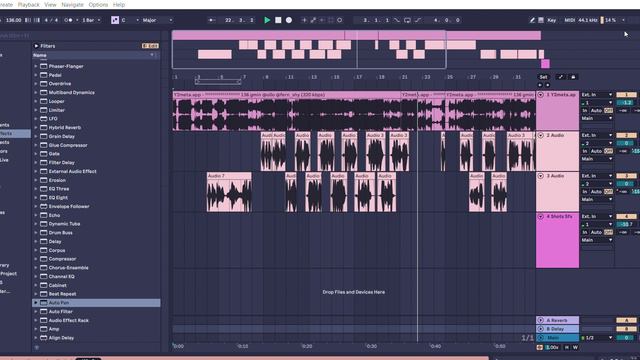The width and height of the screenshot is (640, 360).
Task: Click the 136.00 tempo field
Action: point(13,20)
